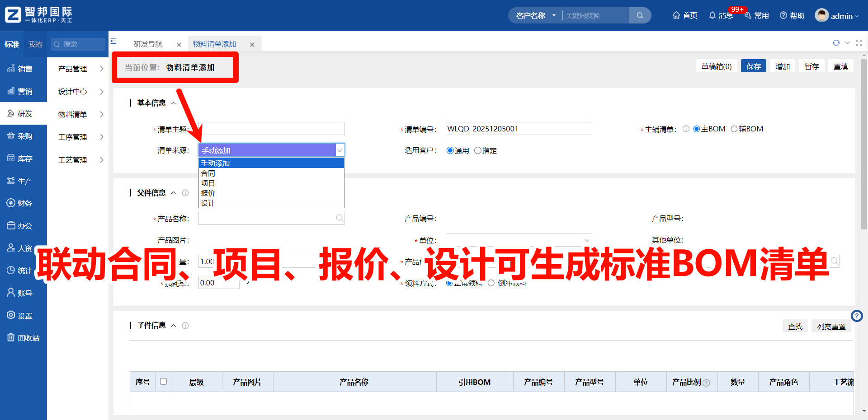
Task: Click the refresh icon above 草稿箱
Action: coord(836,43)
